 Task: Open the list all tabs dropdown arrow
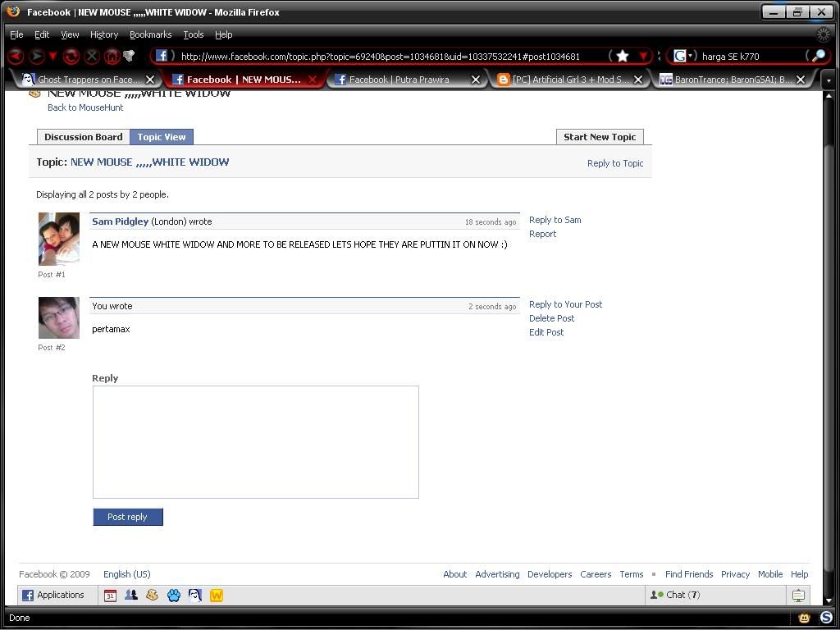coord(829,80)
